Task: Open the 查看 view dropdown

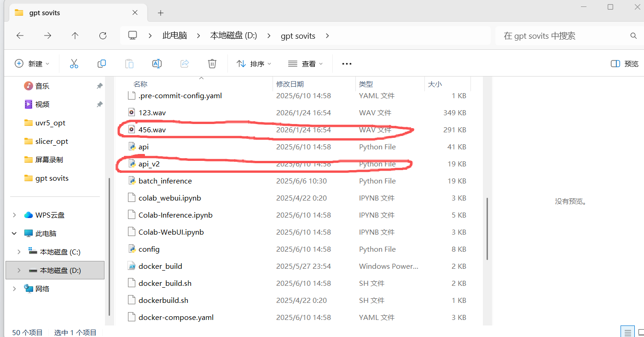Action: 305,64
